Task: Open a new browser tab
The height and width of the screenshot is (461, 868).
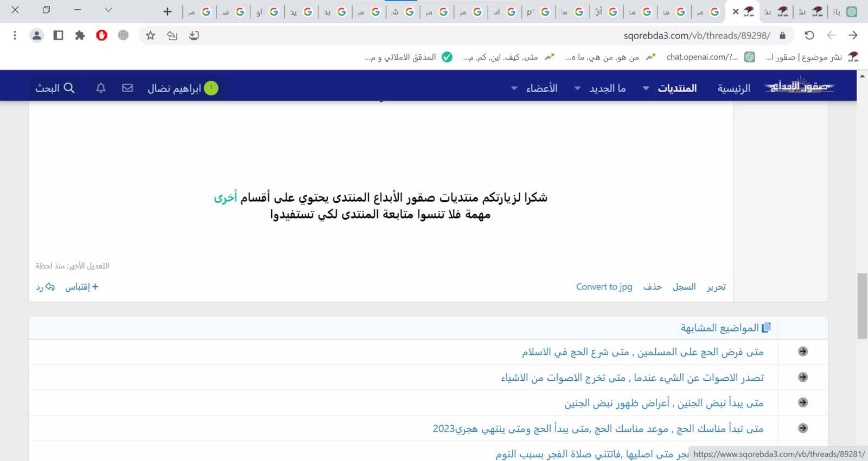Action: click(167, 11)
